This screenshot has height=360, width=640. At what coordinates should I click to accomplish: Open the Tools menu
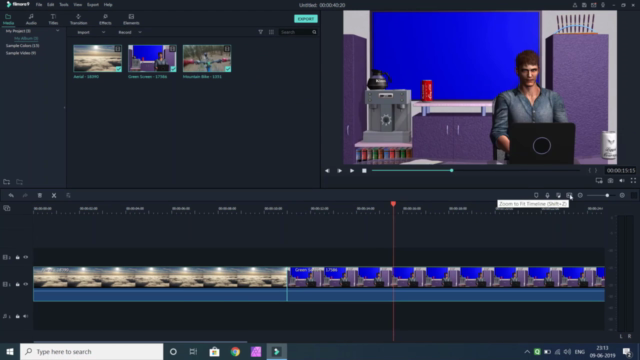pyautogui.click(x=64, y=5)
